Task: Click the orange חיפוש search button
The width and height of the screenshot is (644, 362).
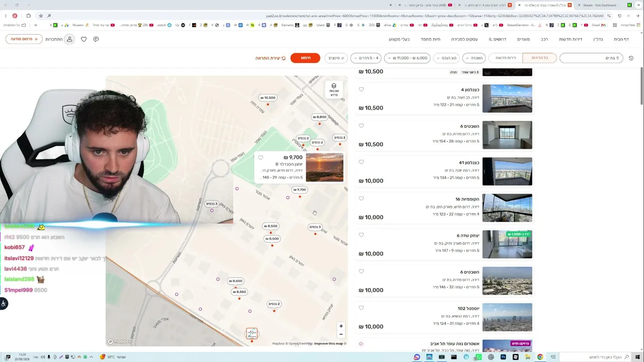Action: coord(305,58)
